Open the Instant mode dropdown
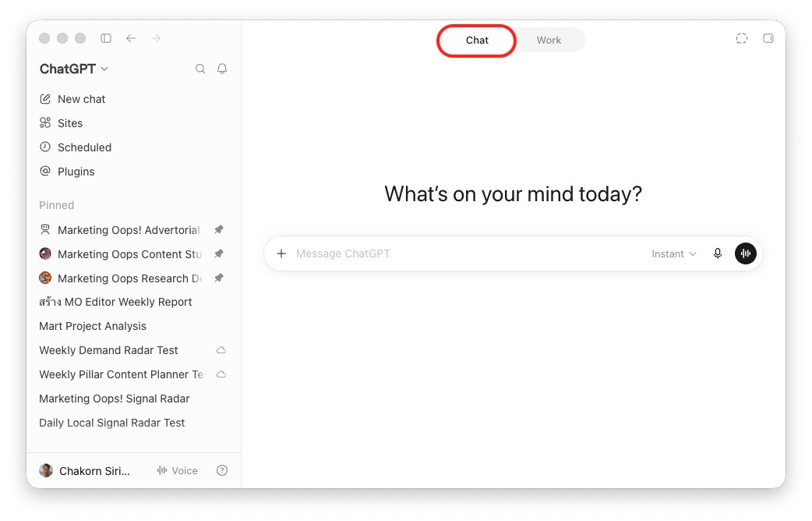812x521 pixels. point(674,254)
